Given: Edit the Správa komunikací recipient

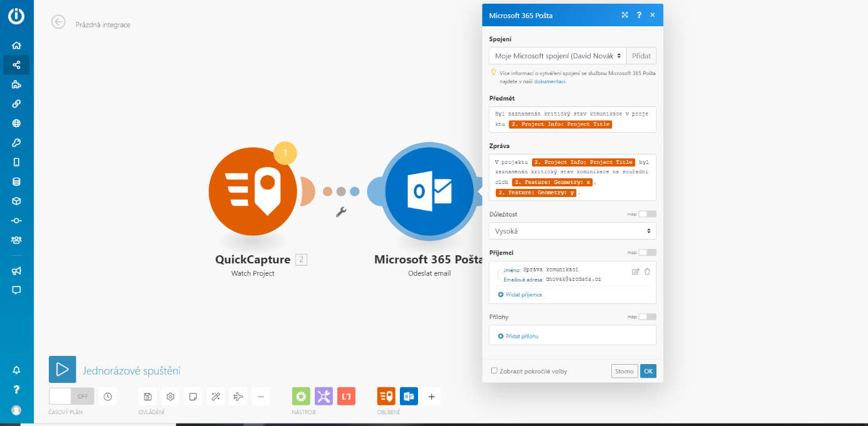Looking at the screenshot, I should [636, 271].
